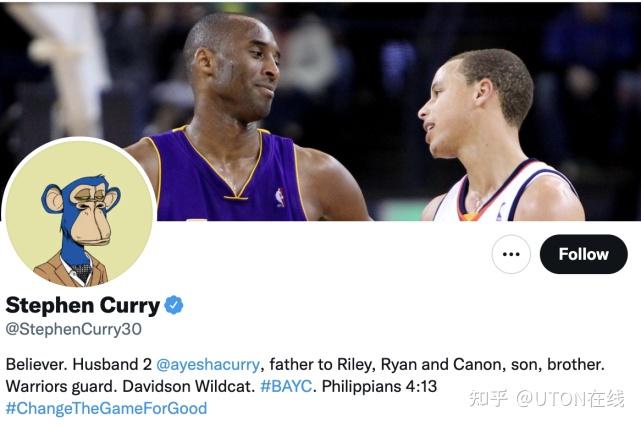
Task: Open the three-dot more options menu
Action: [511, 254]
